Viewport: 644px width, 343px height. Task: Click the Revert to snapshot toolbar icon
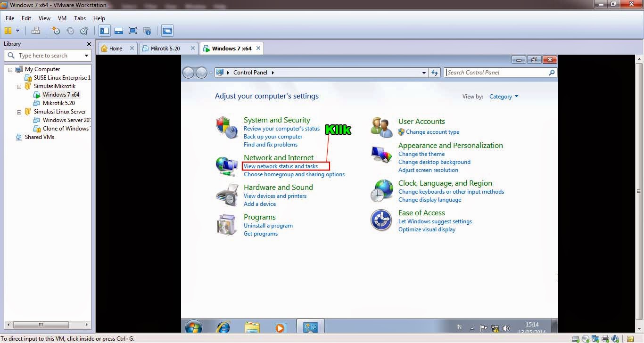pyautogui.click(x=70, y=31)
